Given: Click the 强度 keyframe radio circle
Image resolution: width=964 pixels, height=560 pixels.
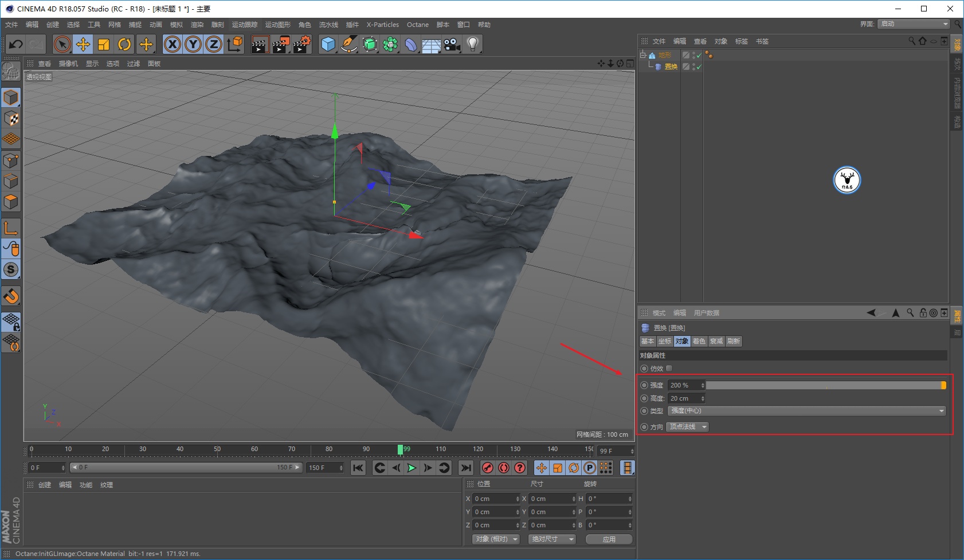Looking at the screenshot, I should click(x=644, y=385).
